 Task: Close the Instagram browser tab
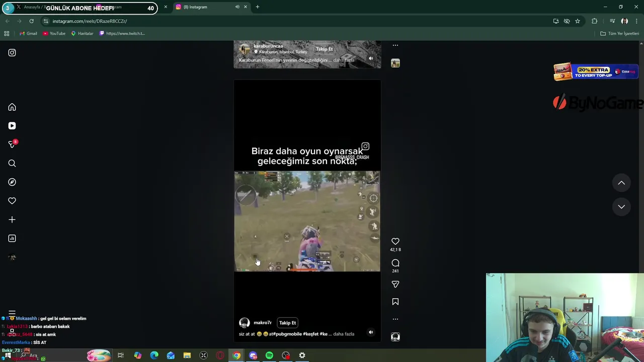(x=246, y=7)
